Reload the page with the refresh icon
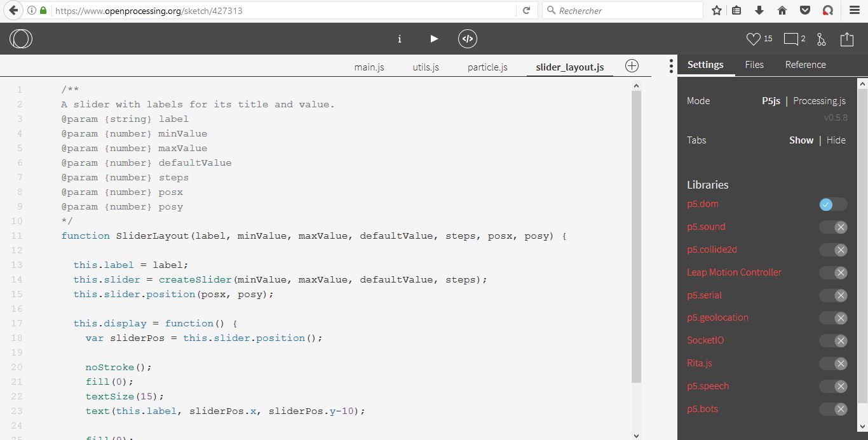This screenshot has width=868, height=440. pyautogui.click(x=526, y=10)
